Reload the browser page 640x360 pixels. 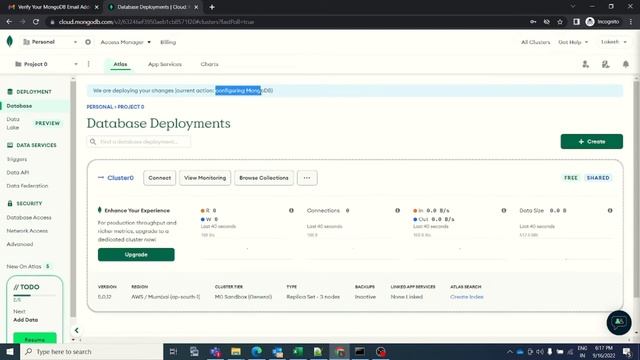click(x=36, y=22)
